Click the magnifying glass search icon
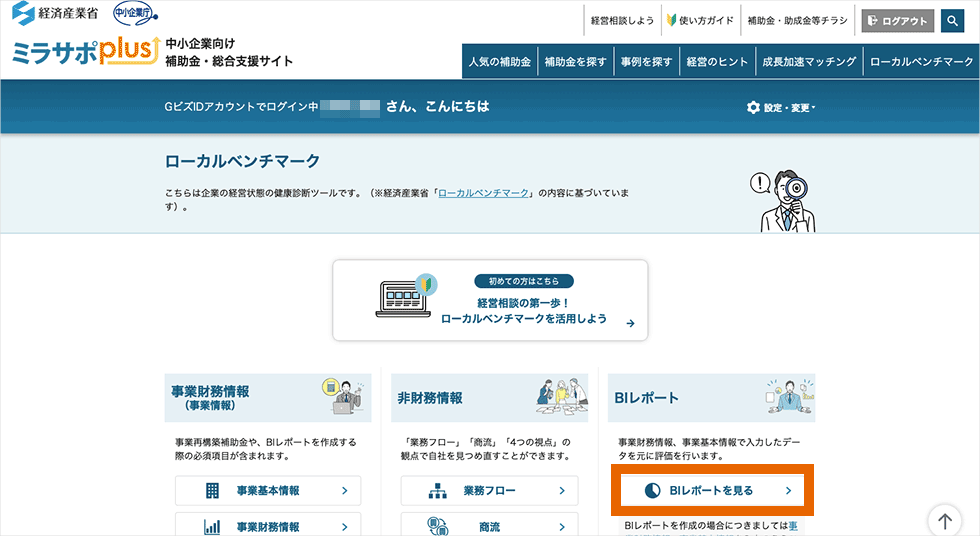 (957, 20)
